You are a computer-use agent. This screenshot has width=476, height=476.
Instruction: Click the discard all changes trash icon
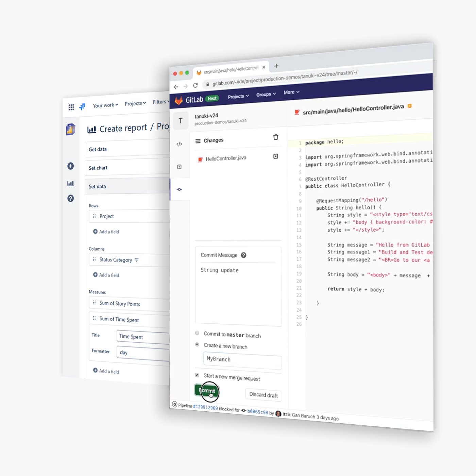click(x=276, y=137)
